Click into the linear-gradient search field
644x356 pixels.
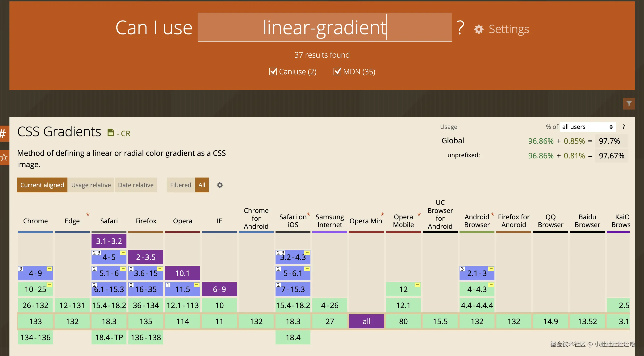tap(324, 27)
